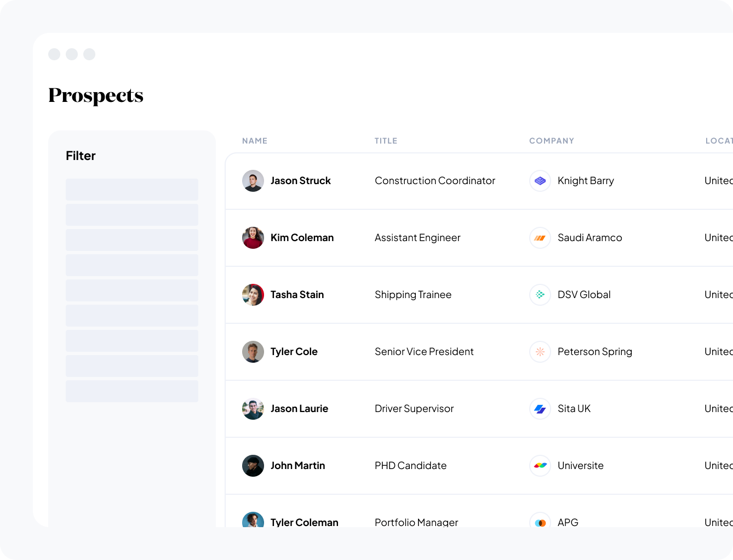Click Tyler Cole's avatar photo

(x=253, y=352)
